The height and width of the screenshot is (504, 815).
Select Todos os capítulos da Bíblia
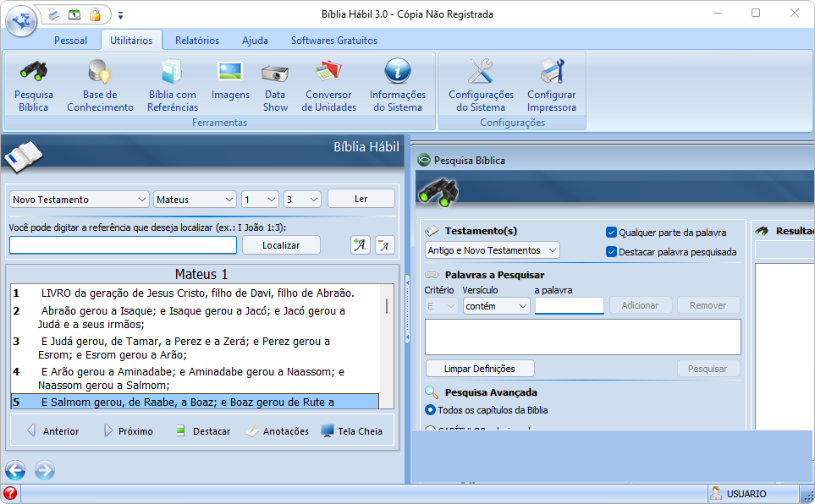[431, 410]
